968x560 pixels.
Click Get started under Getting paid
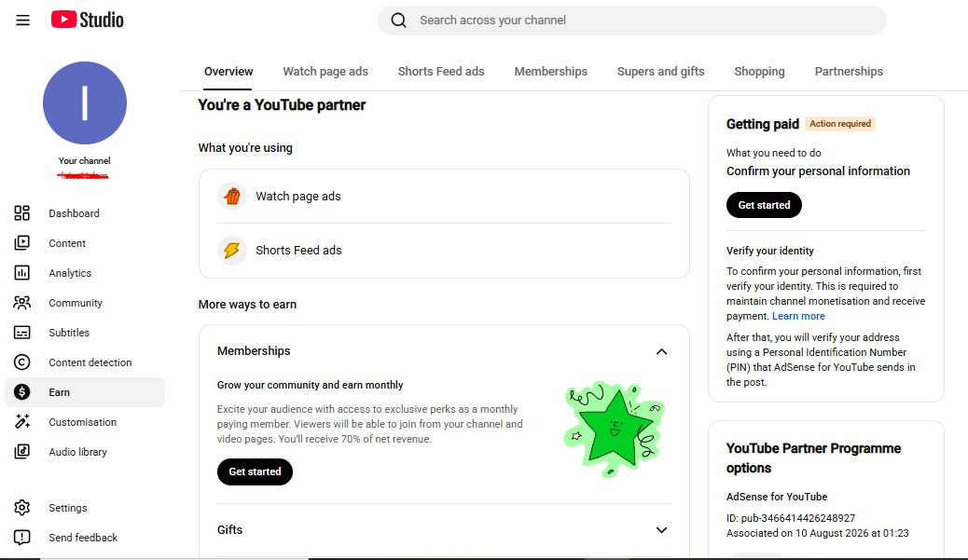(764, 205)
